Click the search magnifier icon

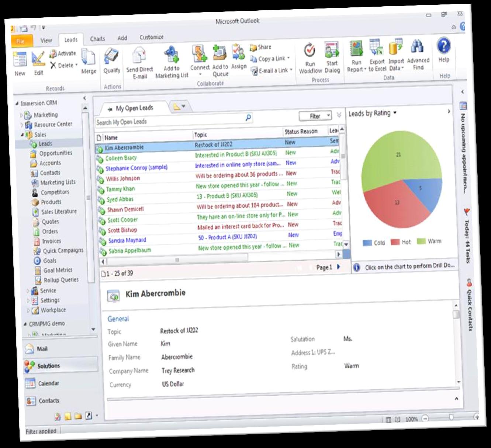[x=248, y=117]
